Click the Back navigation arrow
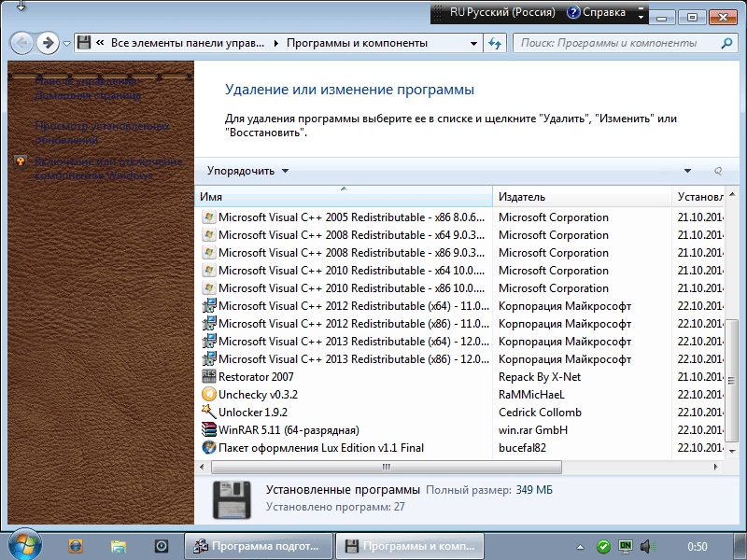This screenshot has width=747, height=560. click(21, 43)
